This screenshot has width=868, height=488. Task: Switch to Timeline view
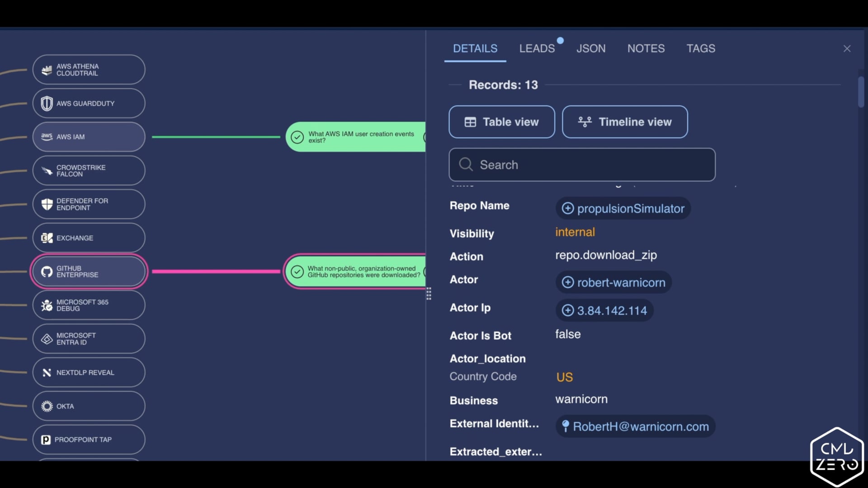tap(624, 122)
